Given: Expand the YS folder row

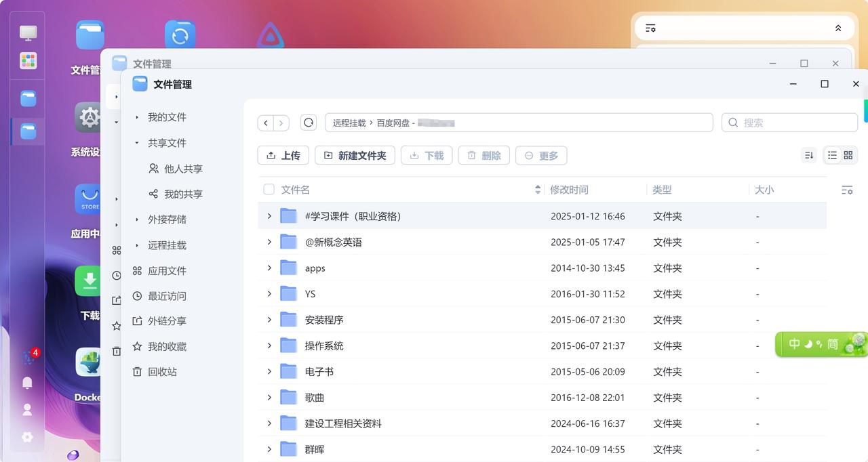Looking at the screenshot, I should [x=269, y=293].
